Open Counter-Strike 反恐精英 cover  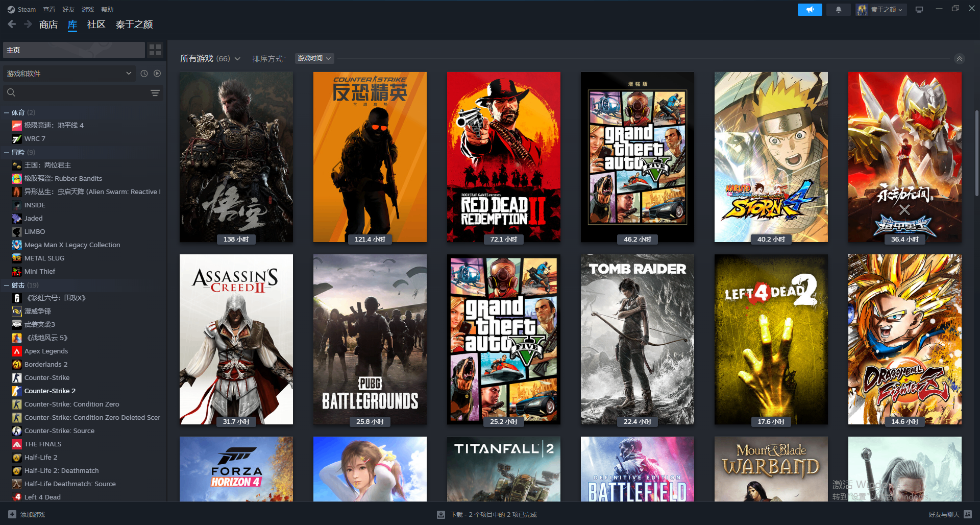tap(370, 157)
